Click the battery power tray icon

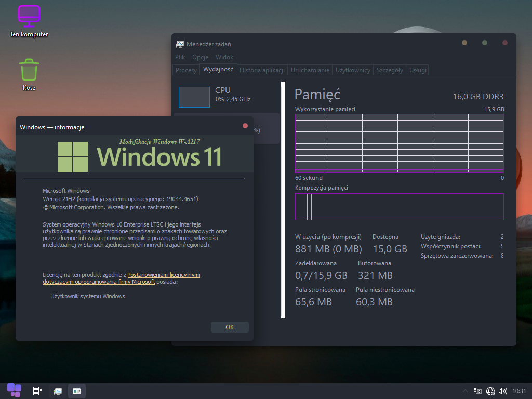(478, 391)
